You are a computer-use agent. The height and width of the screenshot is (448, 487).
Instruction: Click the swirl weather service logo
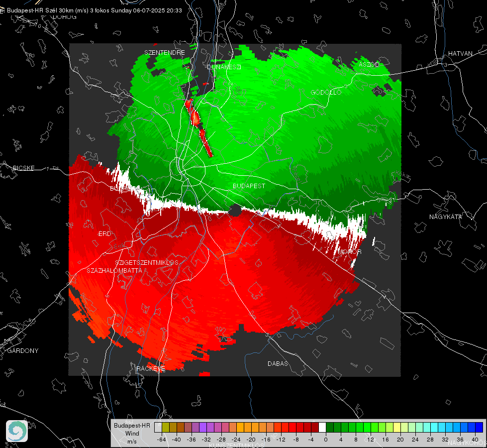point(17,431)
